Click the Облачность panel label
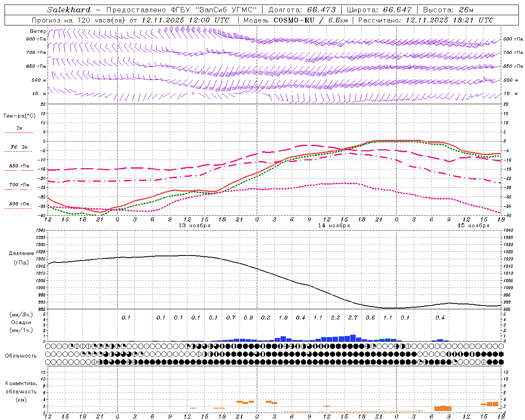This screenshot has height=420, width=525. [21, 356]
